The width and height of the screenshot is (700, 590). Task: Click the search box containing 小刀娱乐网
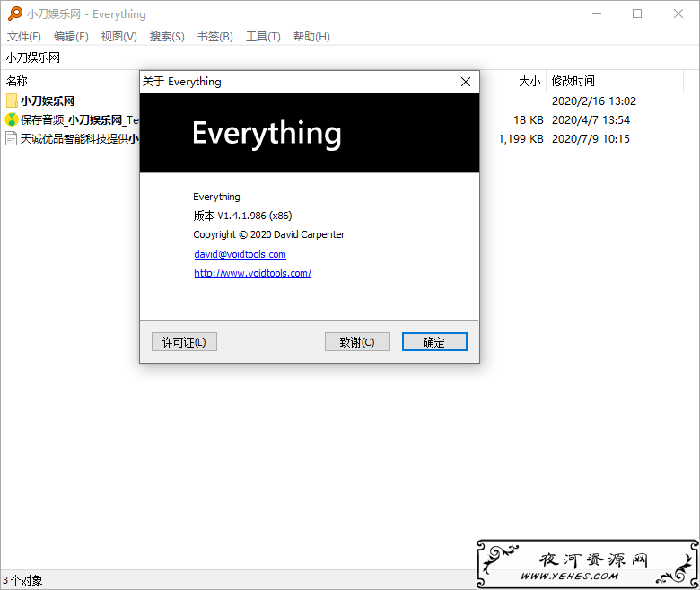pyautogui.click(x=350, y=57)
